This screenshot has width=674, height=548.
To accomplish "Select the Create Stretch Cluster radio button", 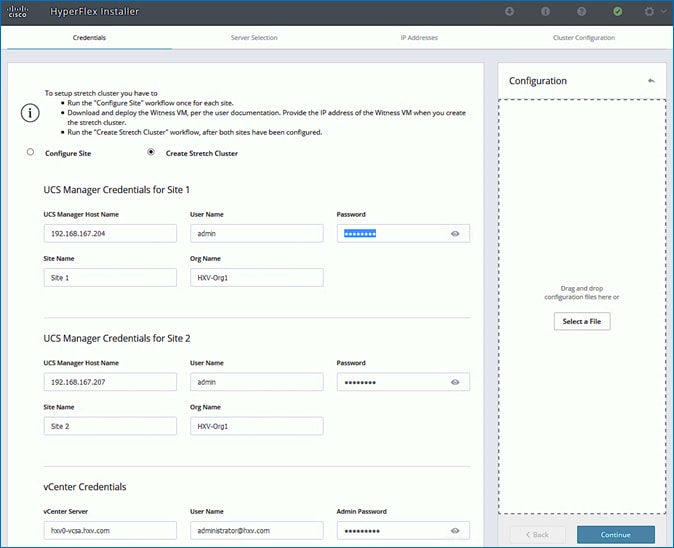I will (x=151, y=153).
